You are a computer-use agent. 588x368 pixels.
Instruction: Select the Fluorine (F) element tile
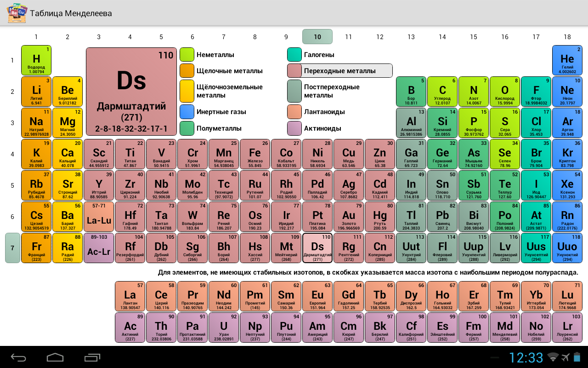[x=536, y=92]
